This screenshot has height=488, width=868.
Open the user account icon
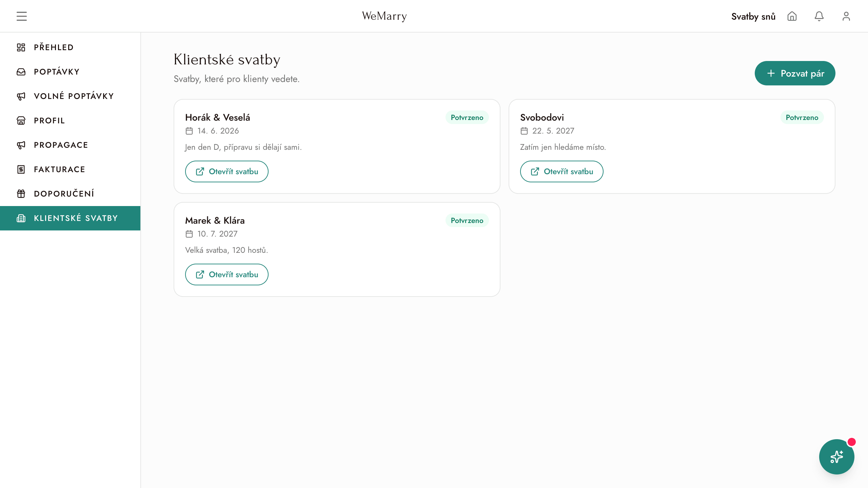point(846,16)
